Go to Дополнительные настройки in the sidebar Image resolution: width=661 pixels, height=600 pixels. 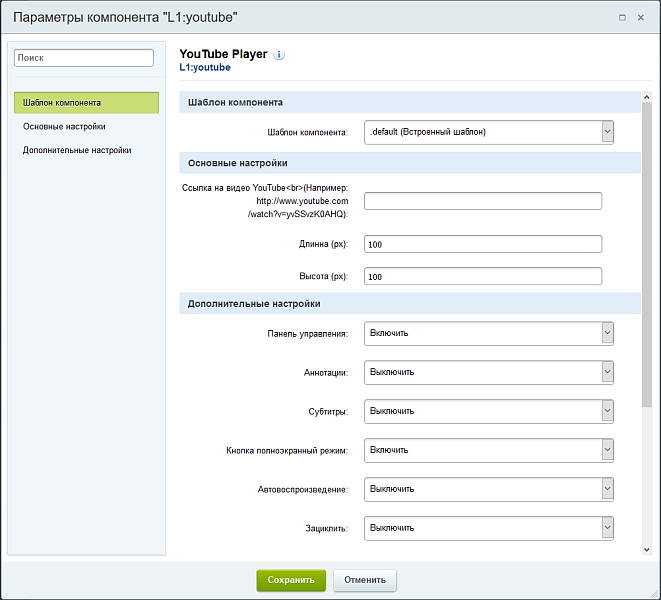(77, 151)
